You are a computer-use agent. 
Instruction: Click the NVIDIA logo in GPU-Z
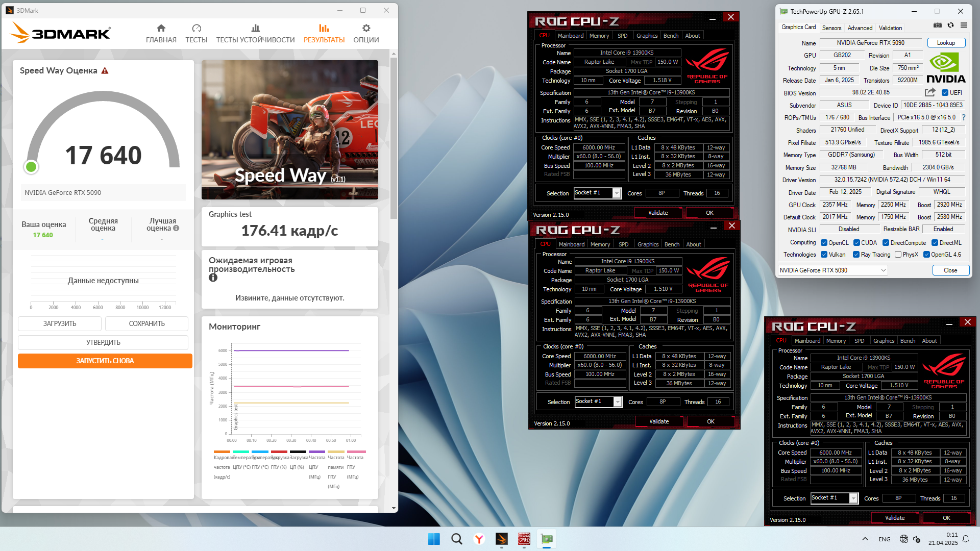click(946, 68)
